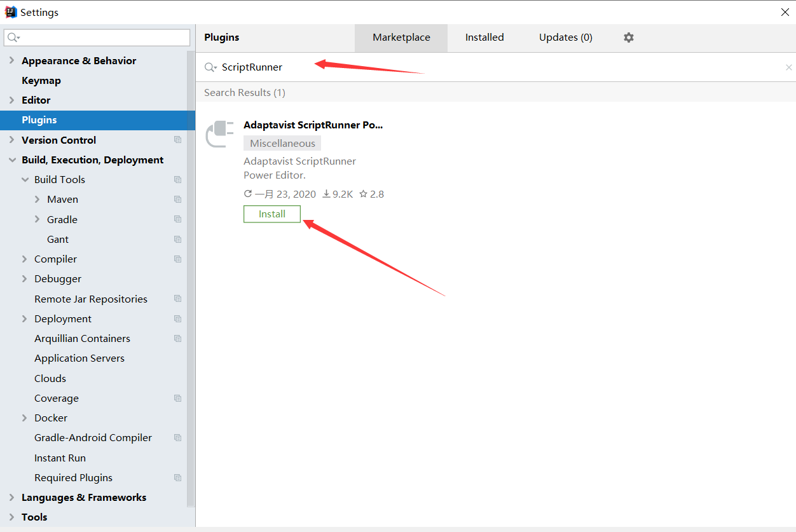Expand the Compiler node

(x=25, y=259)
